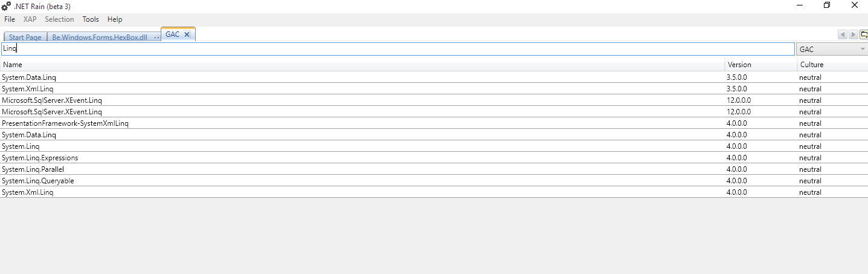Click the tab scroll left arrow
The width and height of the screenshot is (868, 274).
coord(843,35)
